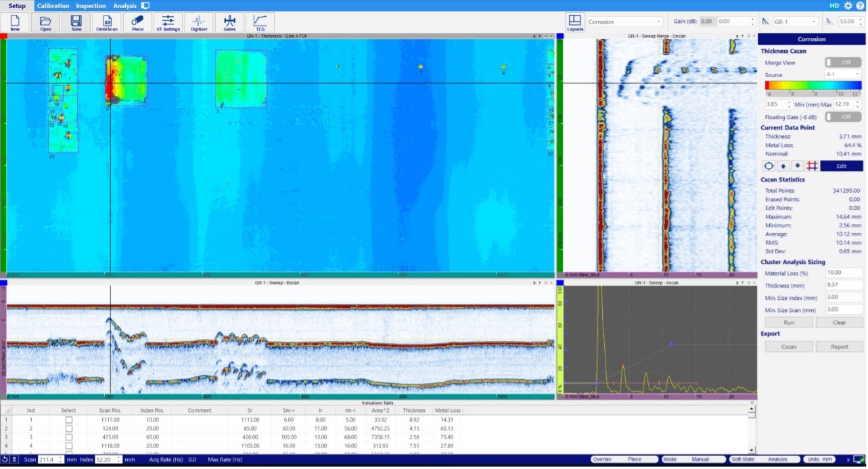
Task: Open a file with the Open icon
Action: [45, 22]
